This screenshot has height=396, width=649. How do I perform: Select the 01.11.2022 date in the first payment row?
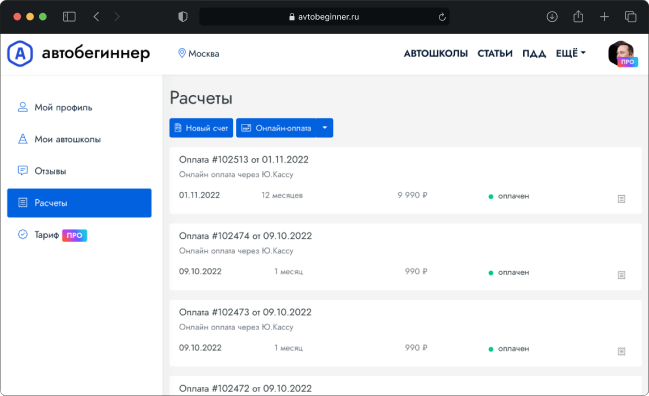199,195
